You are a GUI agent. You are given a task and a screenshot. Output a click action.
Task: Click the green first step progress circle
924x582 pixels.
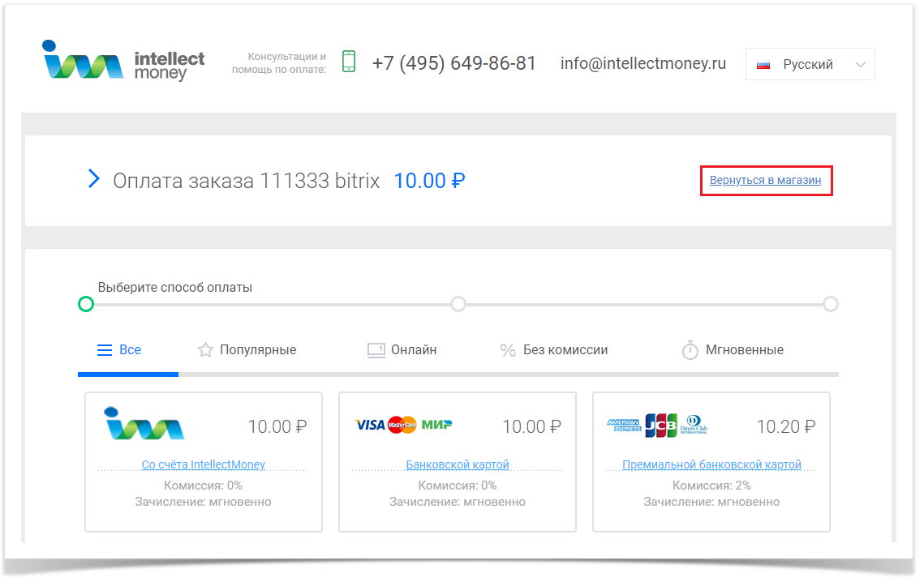(86, 304)
